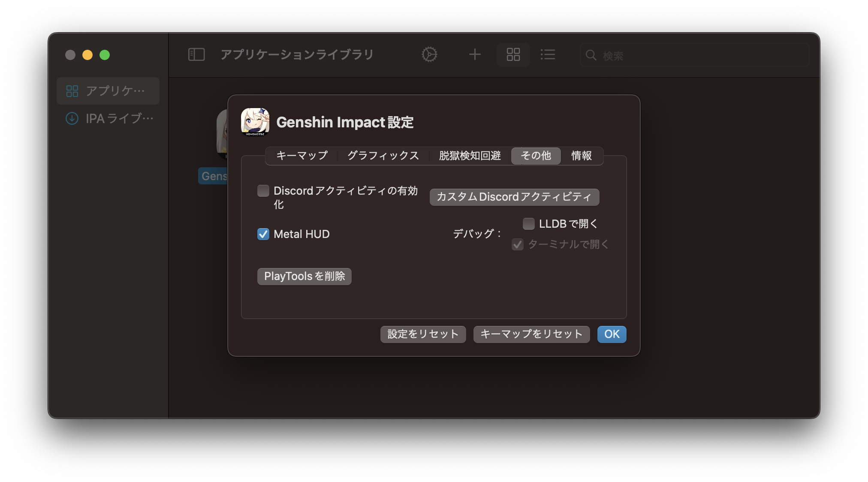The image size is (868, 482).
Task: Click the 設定をリセット button
Action: point(423,334)
